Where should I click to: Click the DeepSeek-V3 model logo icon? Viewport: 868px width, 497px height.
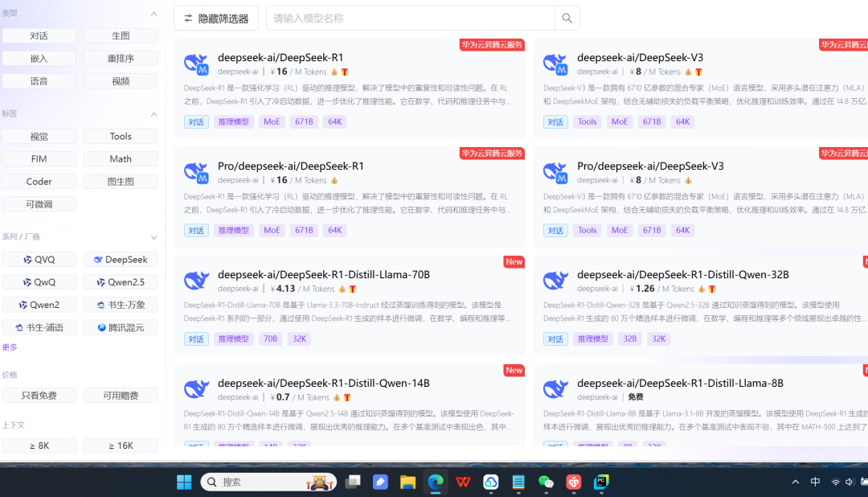(555, 64)
